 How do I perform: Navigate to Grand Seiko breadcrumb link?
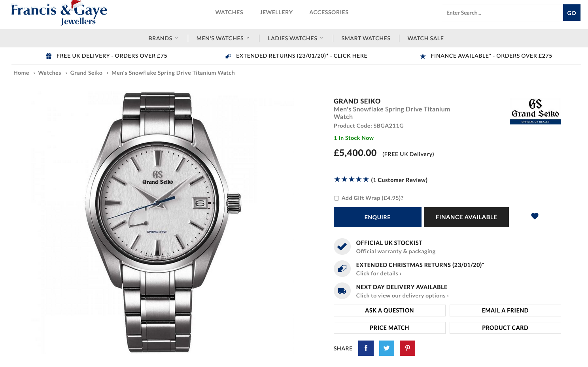(86, 73)
